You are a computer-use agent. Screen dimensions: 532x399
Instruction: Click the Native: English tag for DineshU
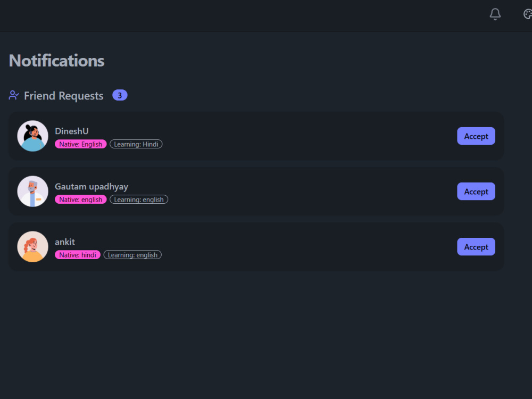81,144
